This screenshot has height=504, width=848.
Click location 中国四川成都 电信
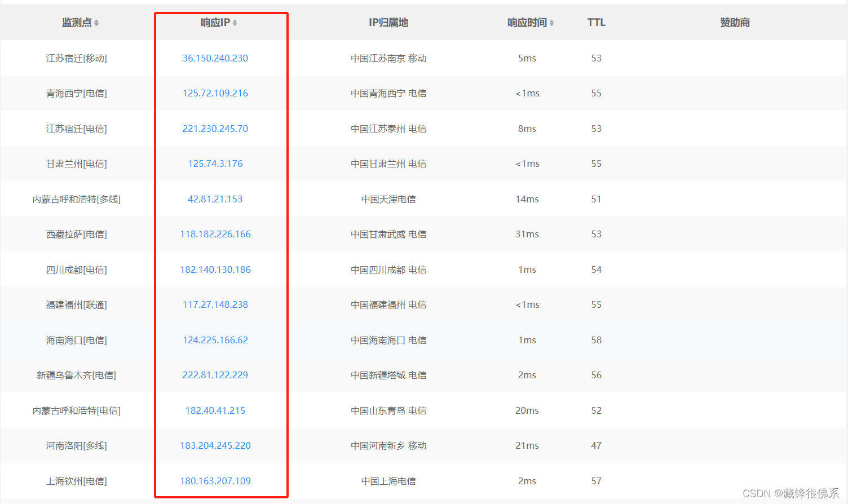(388, 269)
